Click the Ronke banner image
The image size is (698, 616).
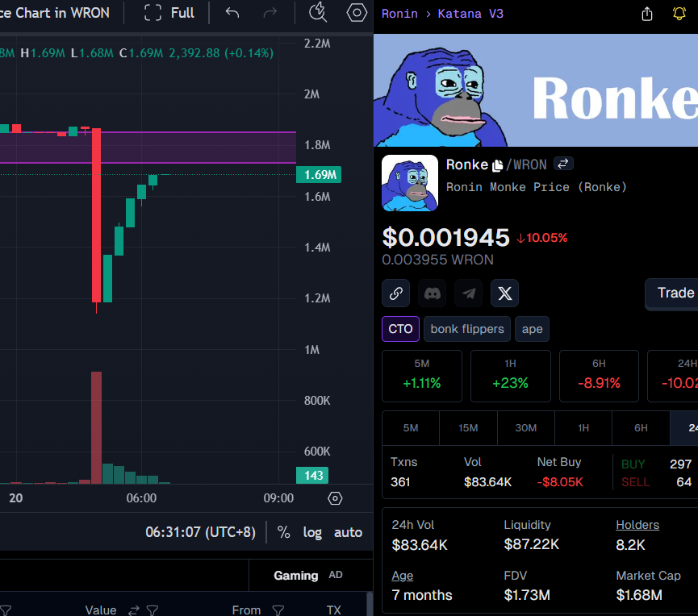click(x=536, y=90)
